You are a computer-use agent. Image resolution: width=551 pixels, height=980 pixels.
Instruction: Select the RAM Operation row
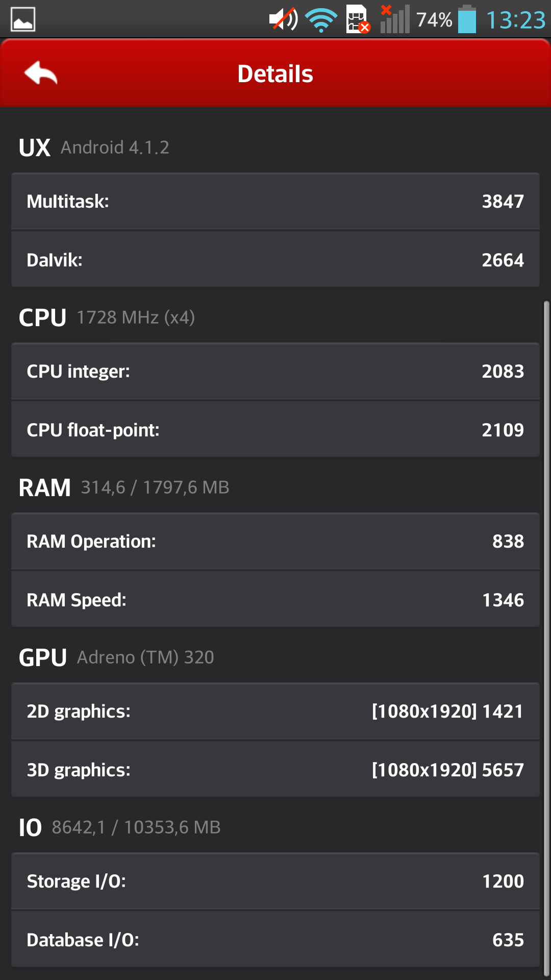pos(275,541)
